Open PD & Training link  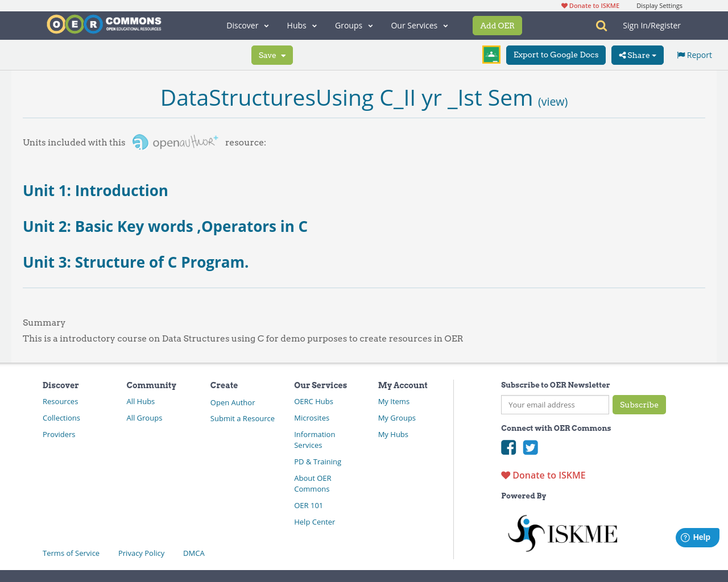click(318, 462)
